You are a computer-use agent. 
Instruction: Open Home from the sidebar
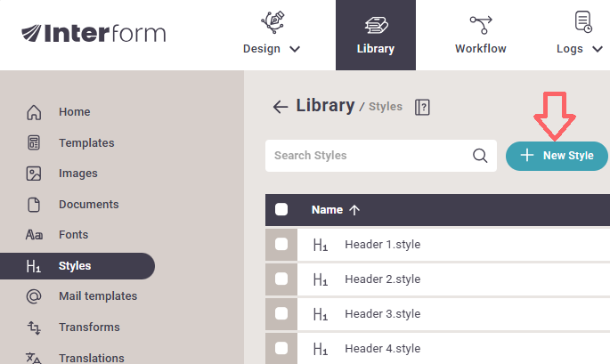pyautogui.click(x=74, y=112)
